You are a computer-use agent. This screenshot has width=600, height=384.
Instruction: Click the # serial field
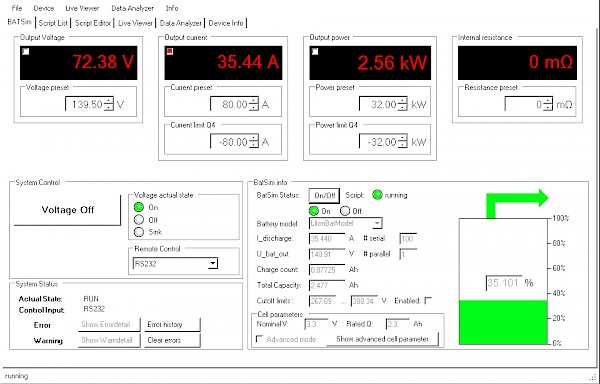click(408, 239)
